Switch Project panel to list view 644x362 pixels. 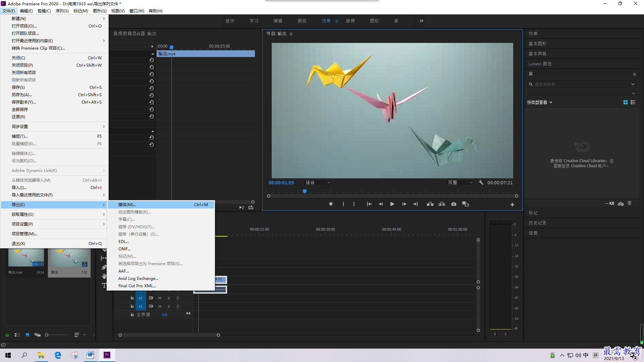pyautogui.click(x=17, y=335)
